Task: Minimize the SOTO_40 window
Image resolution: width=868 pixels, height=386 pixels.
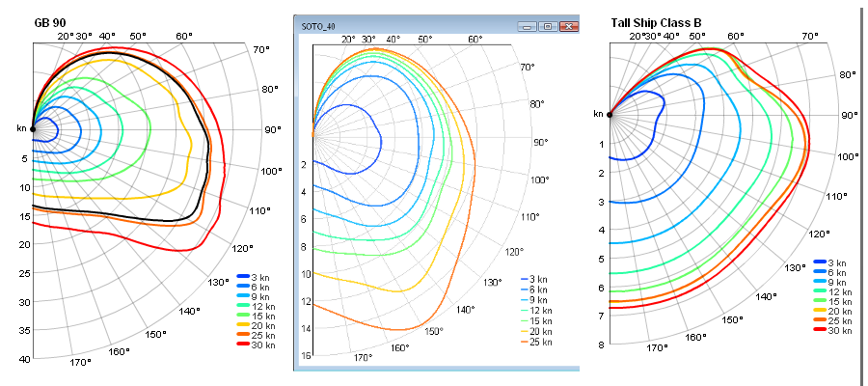Action: pyautogui.click(x=528, y=27)
